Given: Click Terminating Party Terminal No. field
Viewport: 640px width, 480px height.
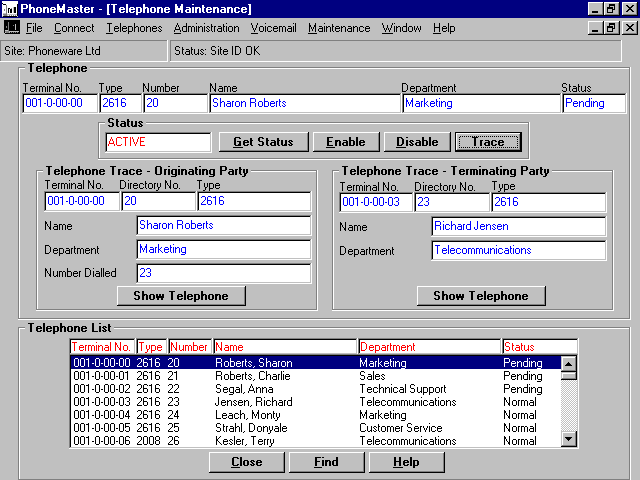Looking at the screenshot, I should 376,202.
